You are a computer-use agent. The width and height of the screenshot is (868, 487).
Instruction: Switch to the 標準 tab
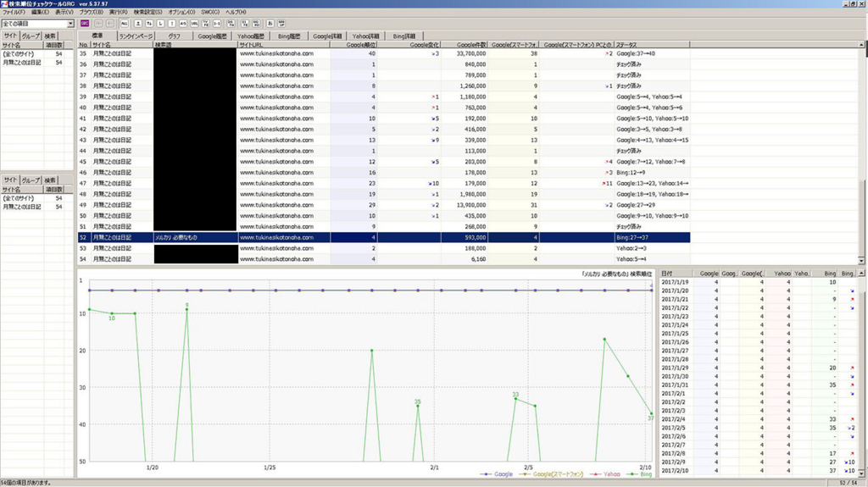pyautogui.click(x=97, y=36)
